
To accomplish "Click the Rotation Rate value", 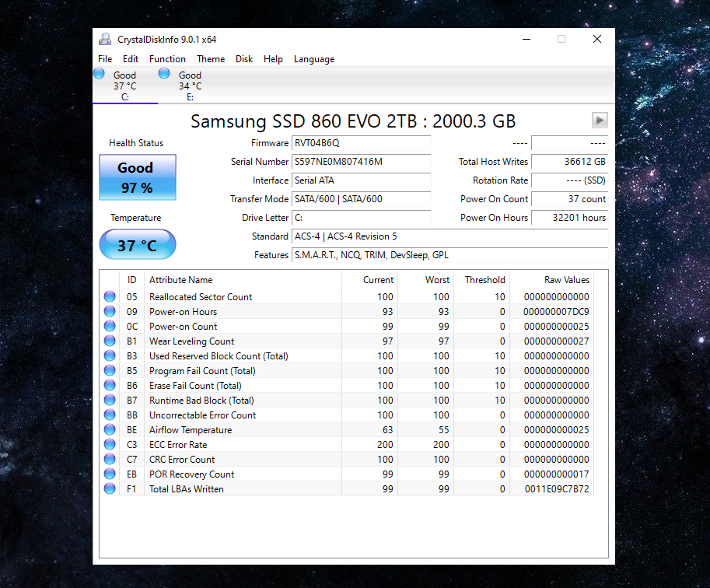I will tap(569, 180).
